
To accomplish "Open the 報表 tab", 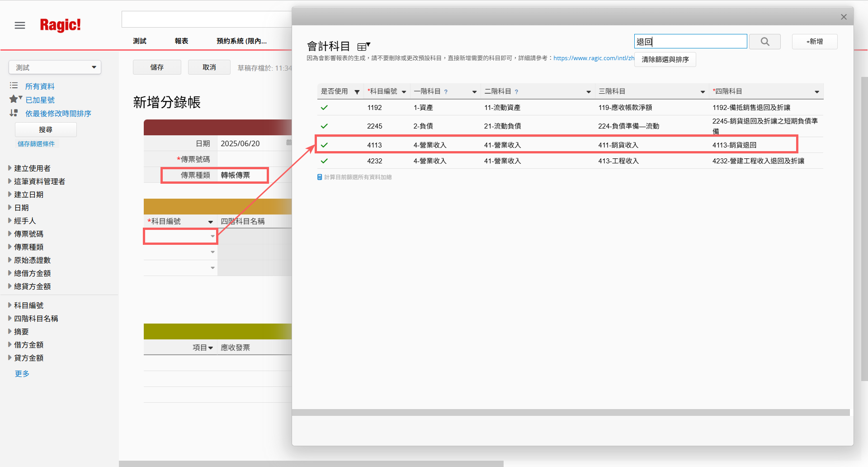I will [181, 41].
